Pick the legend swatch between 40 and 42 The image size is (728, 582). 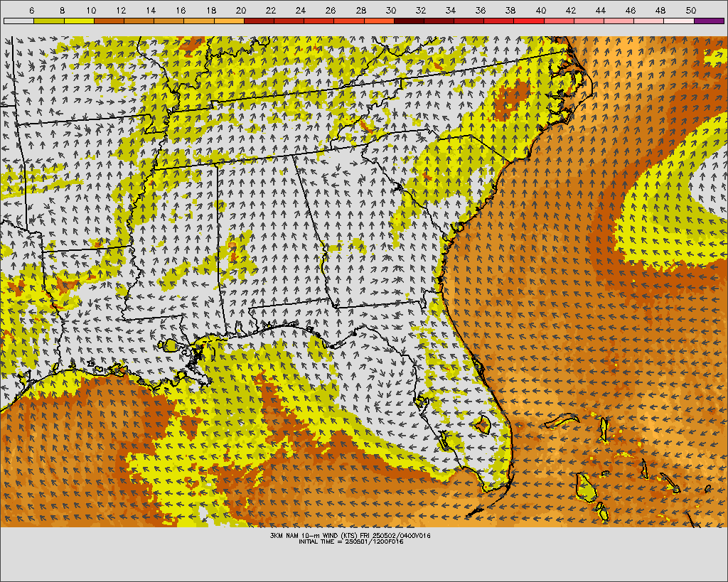tap(559, 21)
